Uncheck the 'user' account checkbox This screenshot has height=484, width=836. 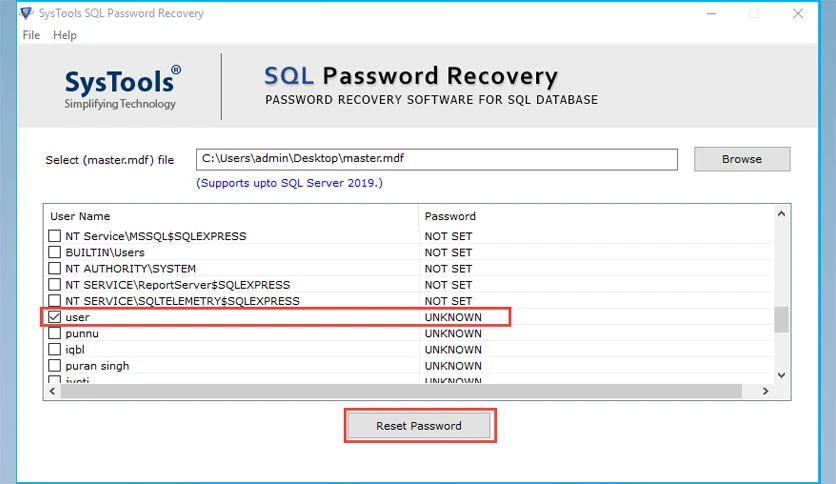(54, 317)
